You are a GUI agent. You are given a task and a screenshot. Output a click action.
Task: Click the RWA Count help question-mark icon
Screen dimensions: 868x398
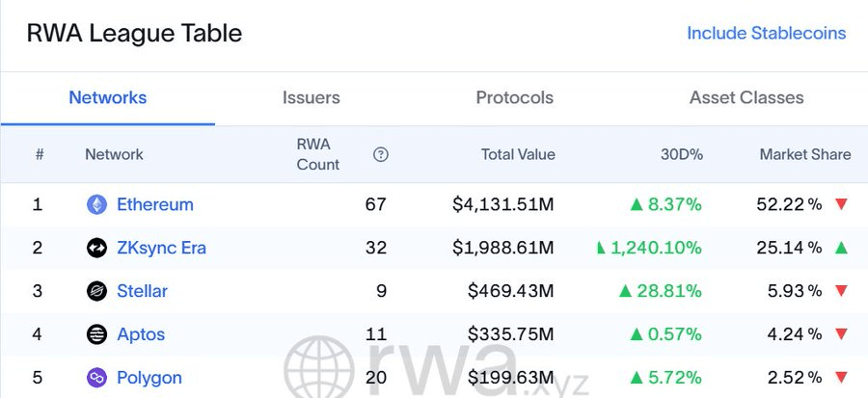click(x=380, y=155)
